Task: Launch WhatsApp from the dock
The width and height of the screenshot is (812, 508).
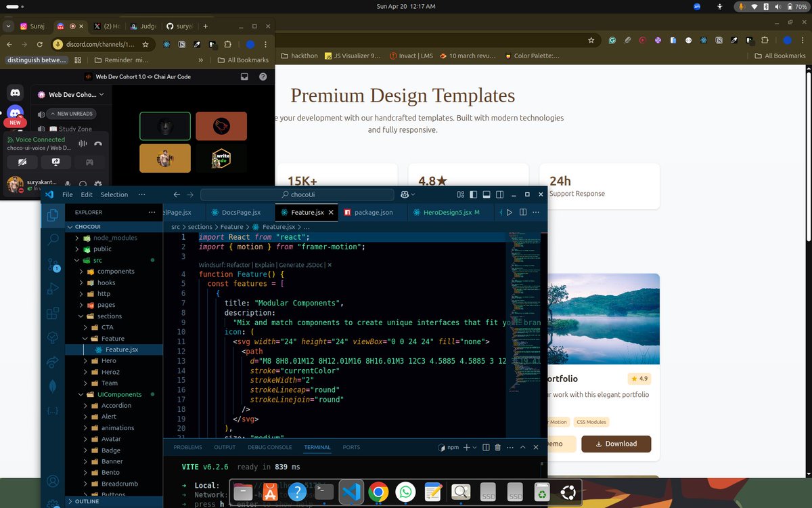Action: pos(405,492)
